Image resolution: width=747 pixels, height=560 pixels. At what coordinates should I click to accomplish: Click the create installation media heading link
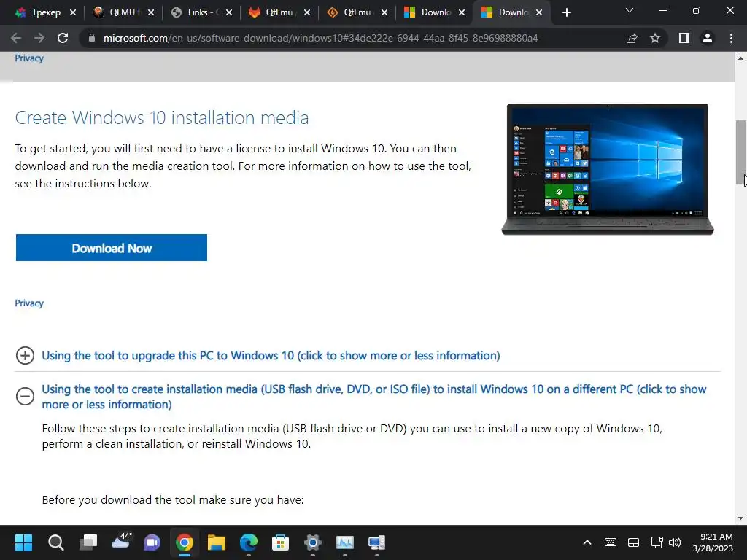pos(374,397)
